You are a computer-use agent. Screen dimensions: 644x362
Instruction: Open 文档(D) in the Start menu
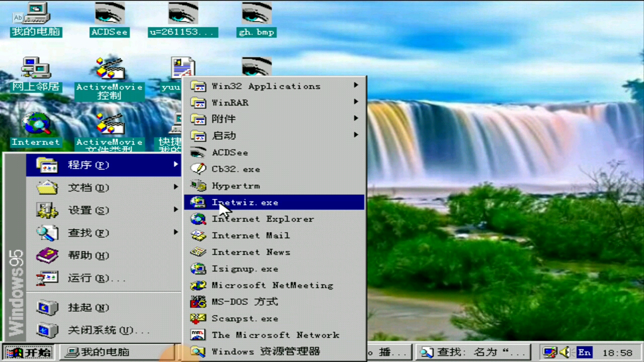104,188
